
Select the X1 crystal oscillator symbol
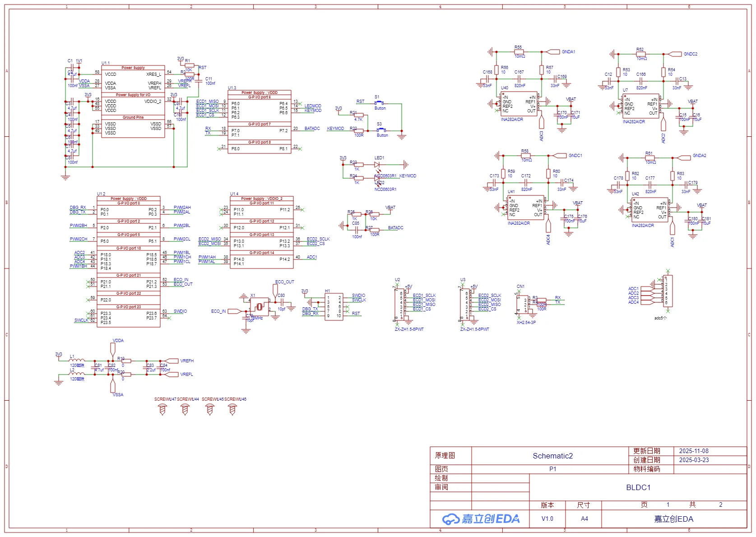coord(259,307)
